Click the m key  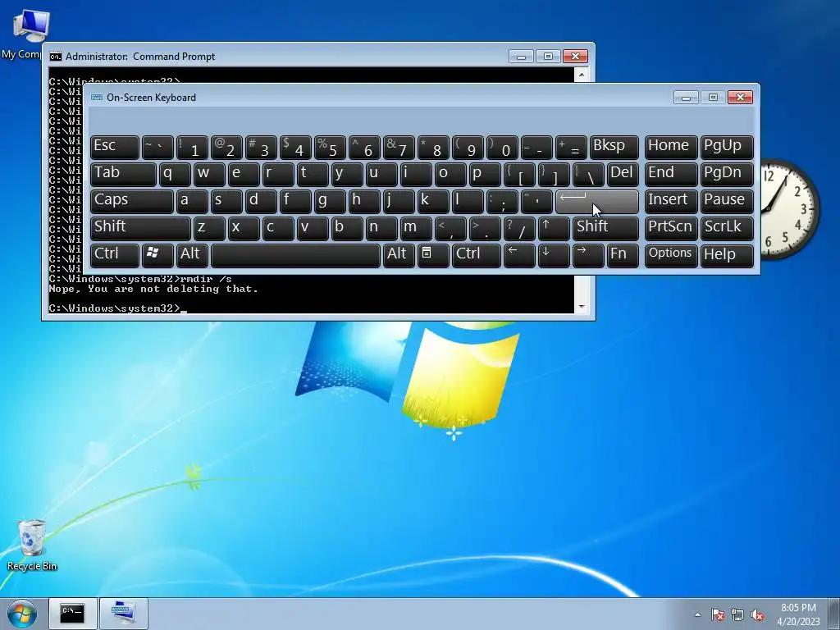[x=416, y=228]
